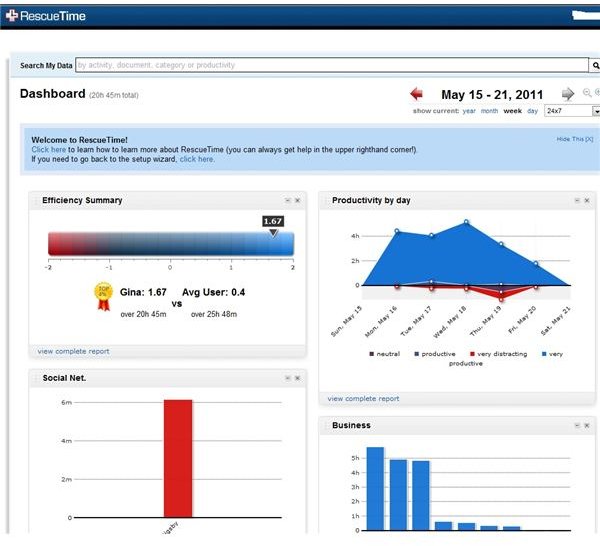The height and width of the screenshot is (546, 600).
Task: Click the red-to-blue efficiency gradient bar
Action: pos(171,243)
